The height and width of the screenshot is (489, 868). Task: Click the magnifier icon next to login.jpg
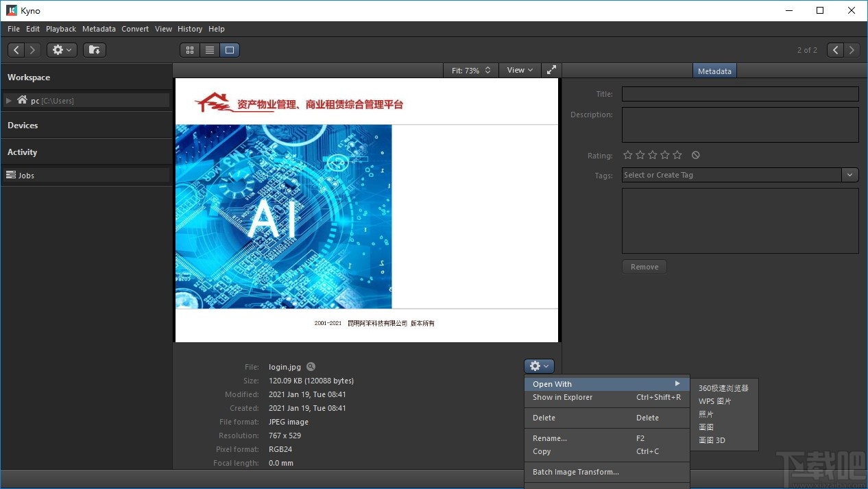311,367
